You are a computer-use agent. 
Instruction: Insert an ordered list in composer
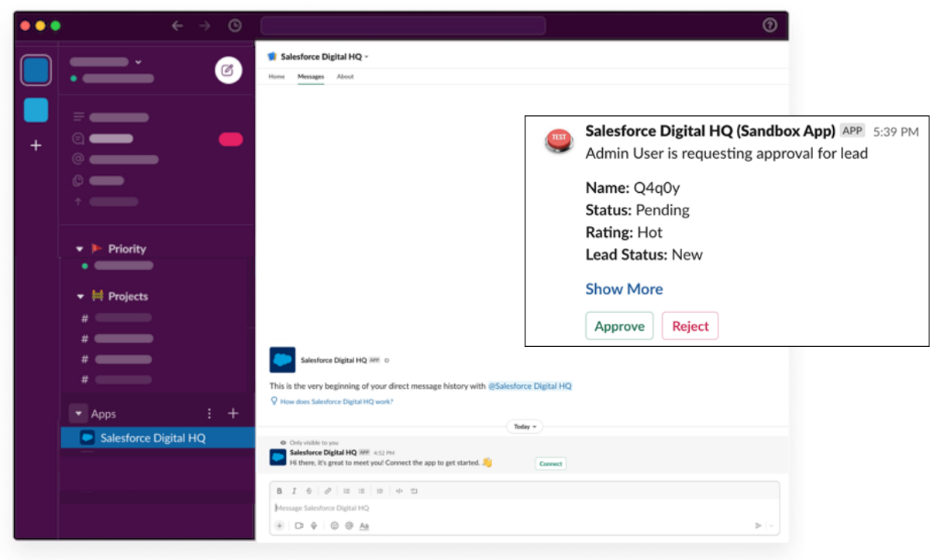[346, 491]
